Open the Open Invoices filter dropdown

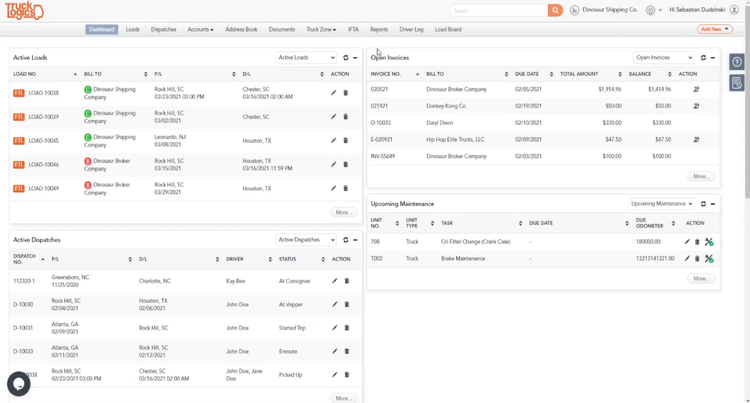click(x=663, y=58)
